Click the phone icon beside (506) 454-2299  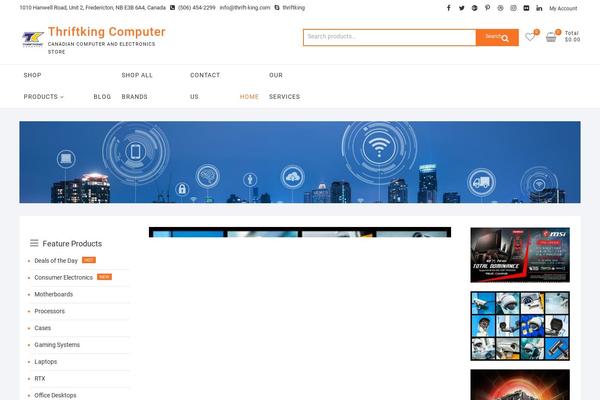(x=173, y=8)
